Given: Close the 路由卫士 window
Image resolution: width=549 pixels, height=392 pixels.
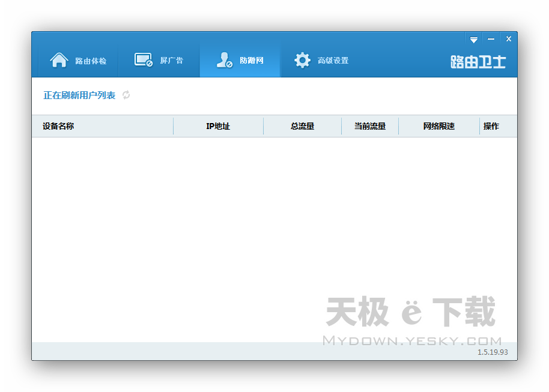Looking at the screenshot, I should point(508,40).
